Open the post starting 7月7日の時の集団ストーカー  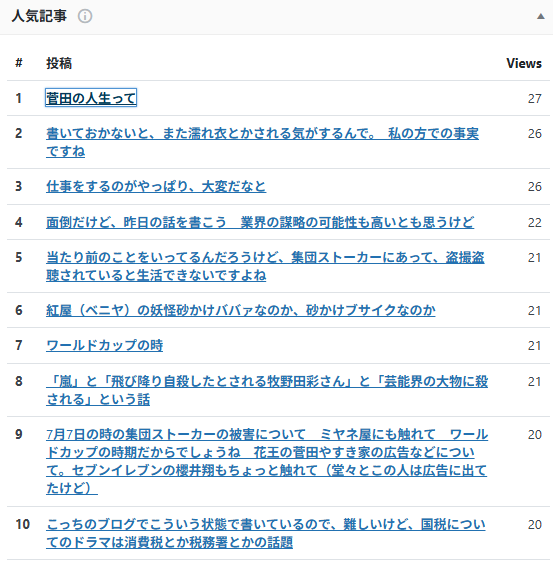coord(267,461)
